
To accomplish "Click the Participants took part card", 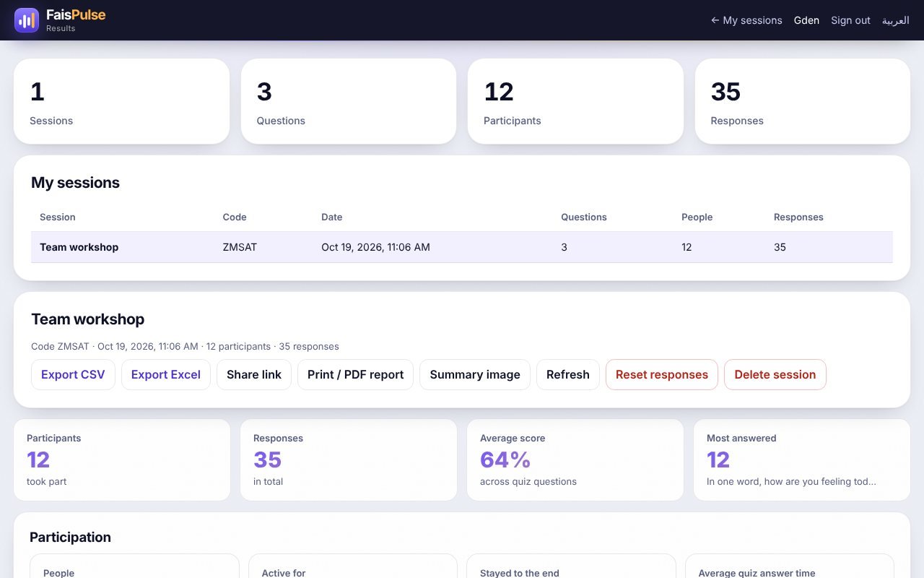I will [x=122, y=460].
